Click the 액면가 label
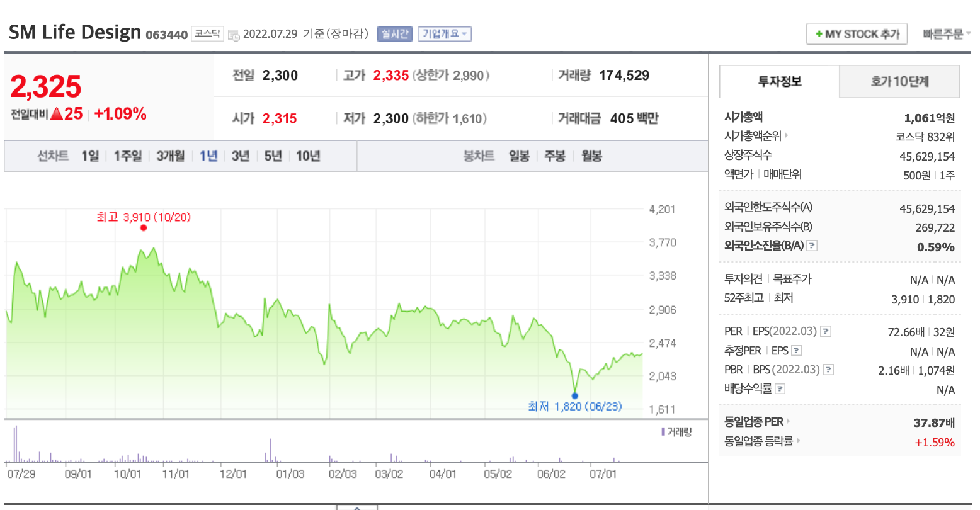Viewport: 980px width, 510px height. tap(739, 174)
